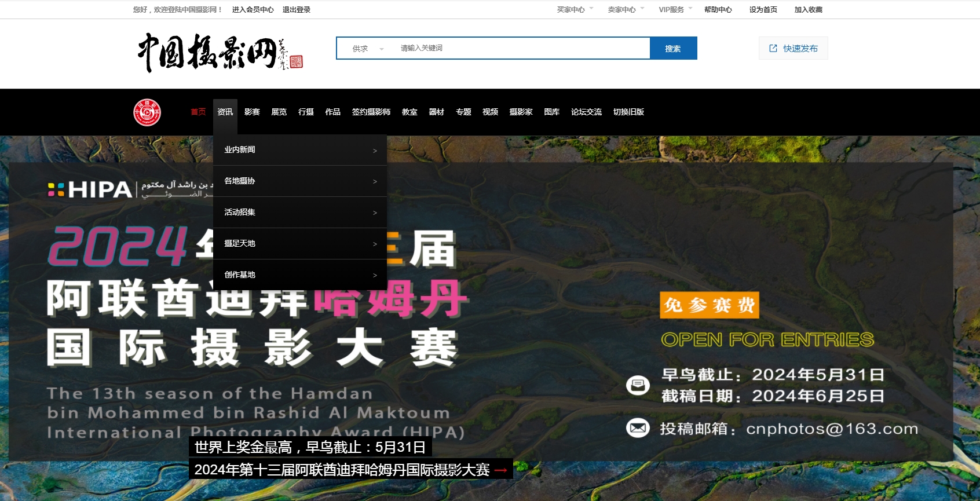Expand the 创作基地 submenu arrow
This screenshot has height=501, width=980.
[375, 276]
